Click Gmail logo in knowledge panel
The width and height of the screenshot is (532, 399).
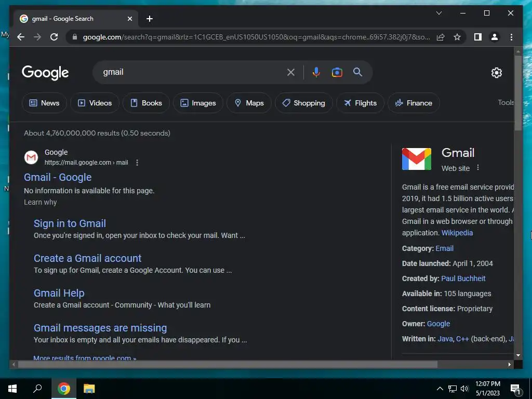pos(417,159)
